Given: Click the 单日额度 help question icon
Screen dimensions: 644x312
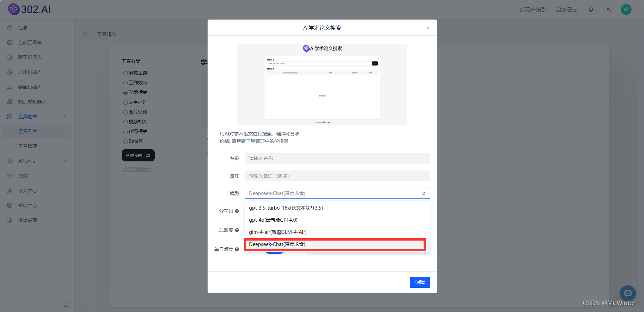Looking at the screenshot, I should click(x=237, y=249).
